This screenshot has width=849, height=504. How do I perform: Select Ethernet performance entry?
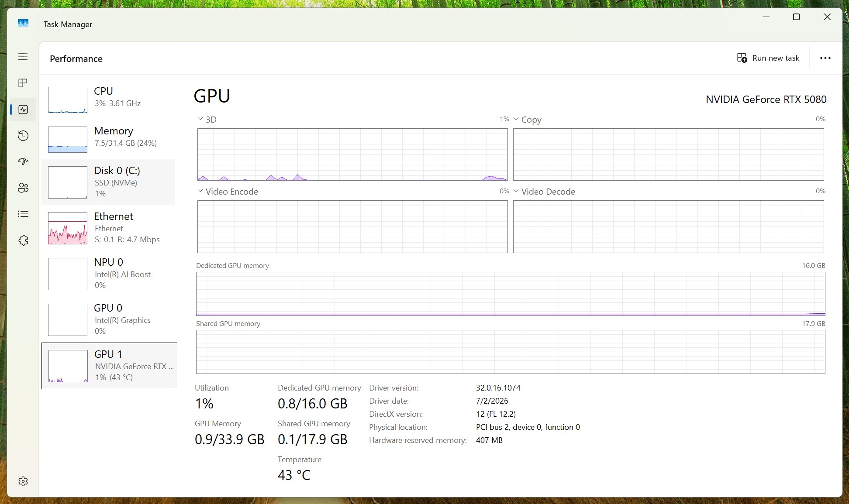tap(109, 228)
